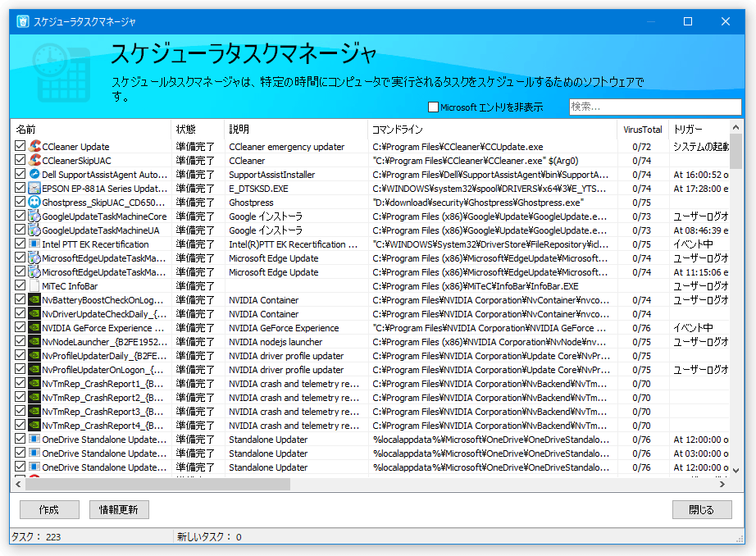Image resolution: width=756 pixels, height=556 pixels.
Task: Click the At 03:00:00 trigger cell
Action: (x=701, y=453)
